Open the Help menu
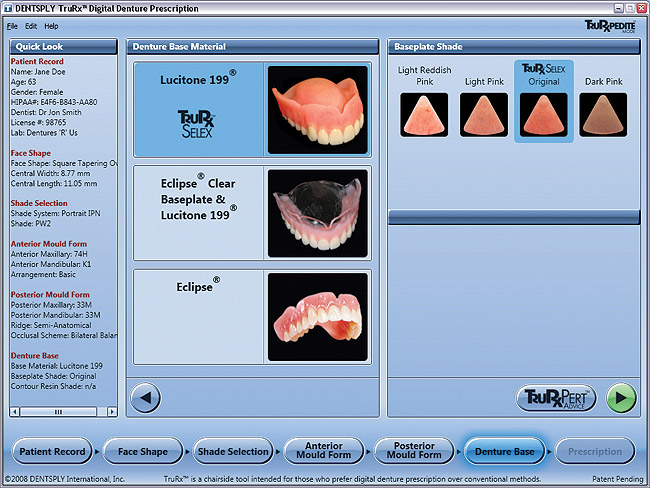 point(51,26)
